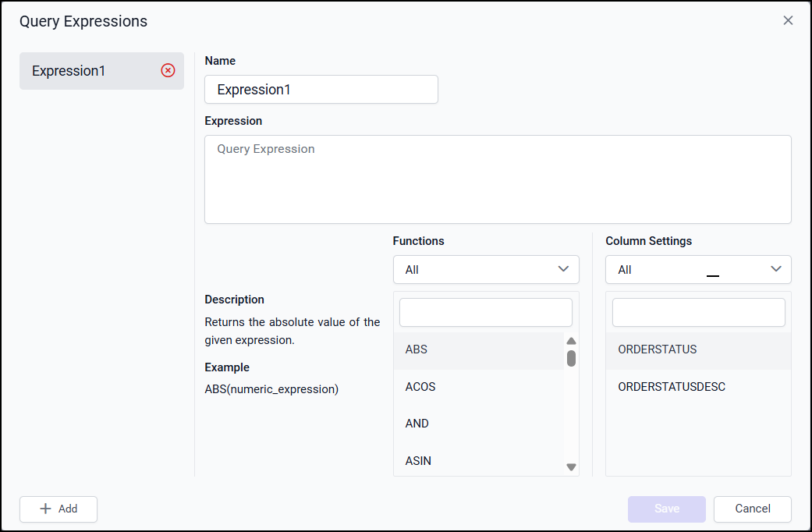The height and width of the screenshot is (532, 812).
Task: Click the Name input field
Action: coord(321,90)
